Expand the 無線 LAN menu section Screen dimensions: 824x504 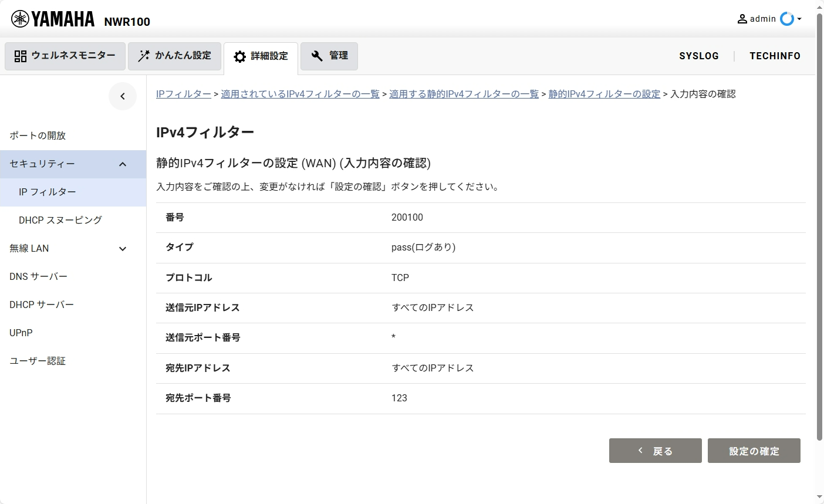123,249
